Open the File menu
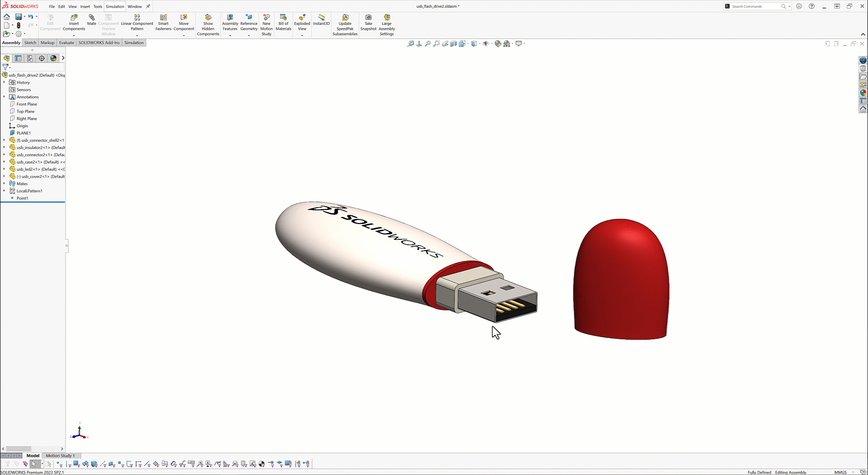868x475 pixels. 52,6
